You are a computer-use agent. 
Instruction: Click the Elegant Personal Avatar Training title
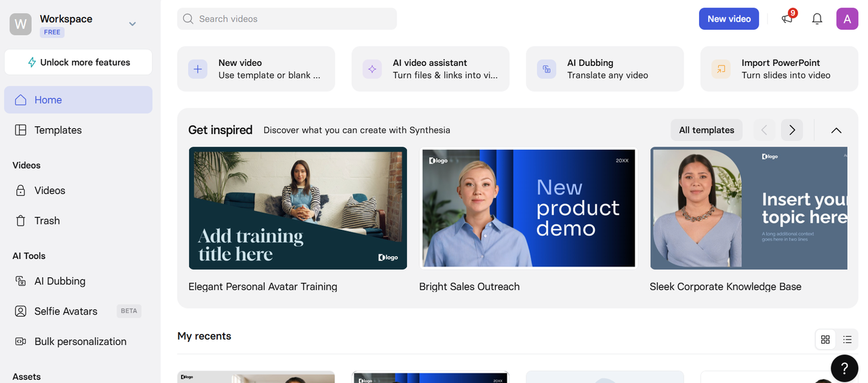pyautogui.click(x=263, y=287)
